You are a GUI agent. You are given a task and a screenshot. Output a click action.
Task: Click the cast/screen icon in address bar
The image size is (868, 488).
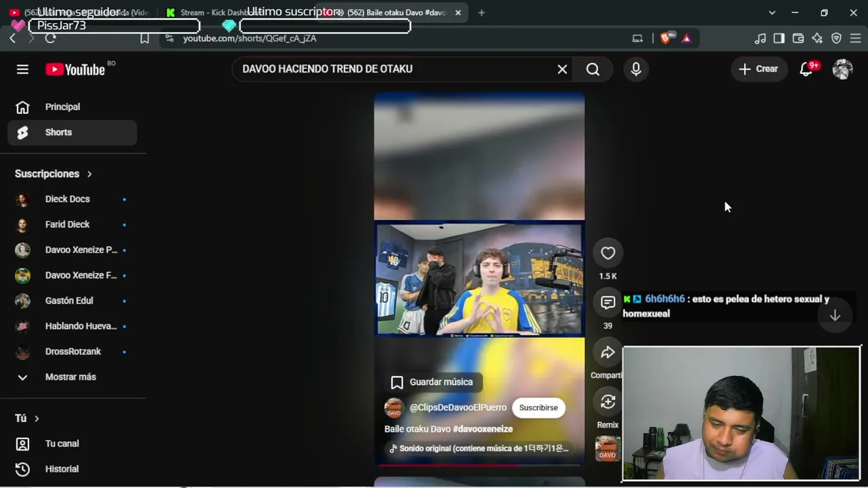click(x=637, y=39)
